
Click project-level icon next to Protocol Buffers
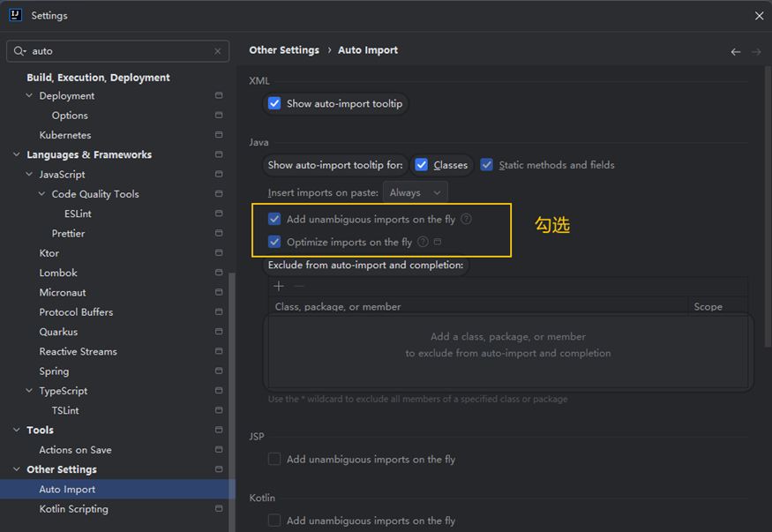(x=219, y=312)
